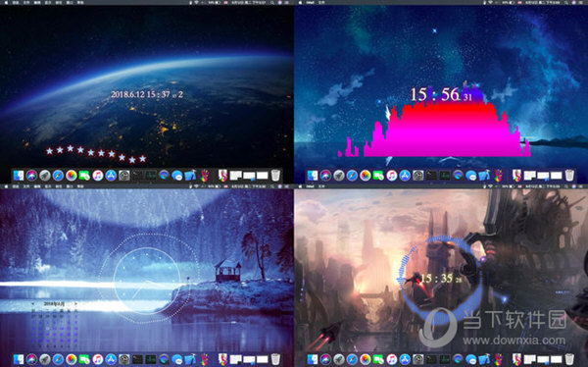The width and height of the screenshot is (588, 367).
Task: Open Launchpad in the sci-fi city desktop's dock
Action: coord(339,359)
